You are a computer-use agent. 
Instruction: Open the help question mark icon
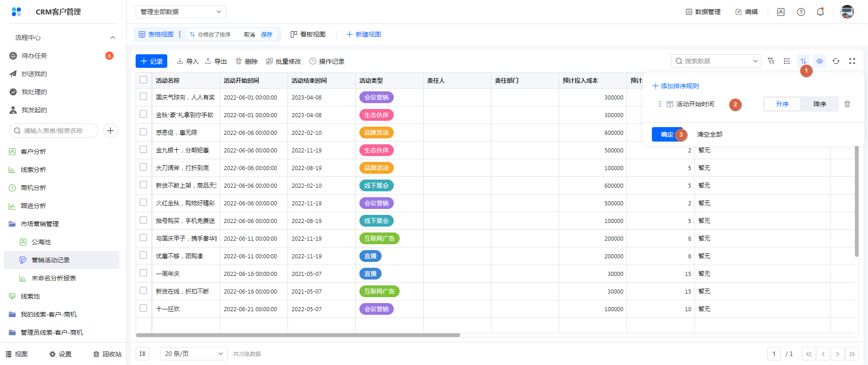[x=801, y=12]
